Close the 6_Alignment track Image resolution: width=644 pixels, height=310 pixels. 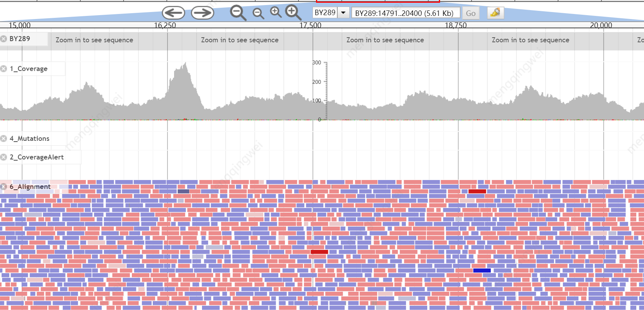[4, 187]
